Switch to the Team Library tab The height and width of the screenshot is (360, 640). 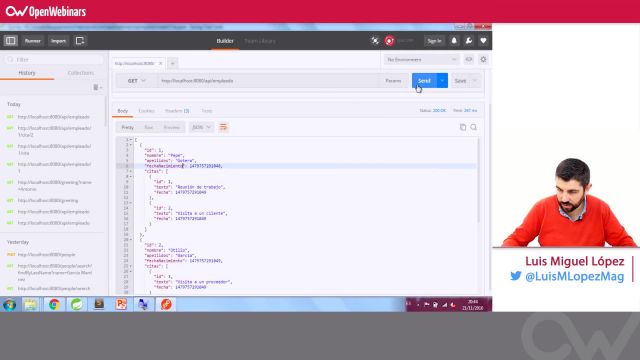pyautogui.click(x=260, y=41)
